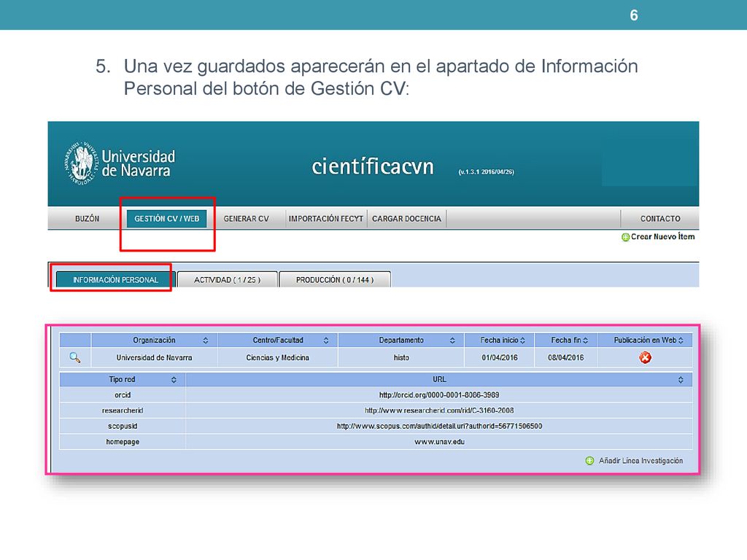Open the GENERAR CV menu
This screenshot has width=747, height=560.
pyautogui.click(x=247, y=219)
